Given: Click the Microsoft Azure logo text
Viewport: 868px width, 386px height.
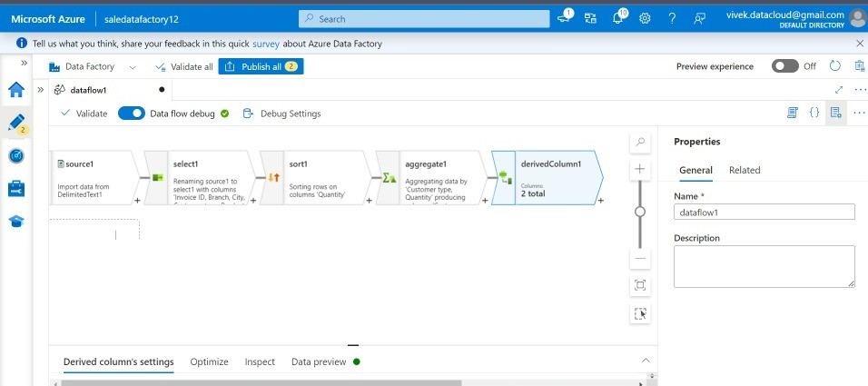Looking at the screenshot, I should pyautogui.click(x=48, y=19).
